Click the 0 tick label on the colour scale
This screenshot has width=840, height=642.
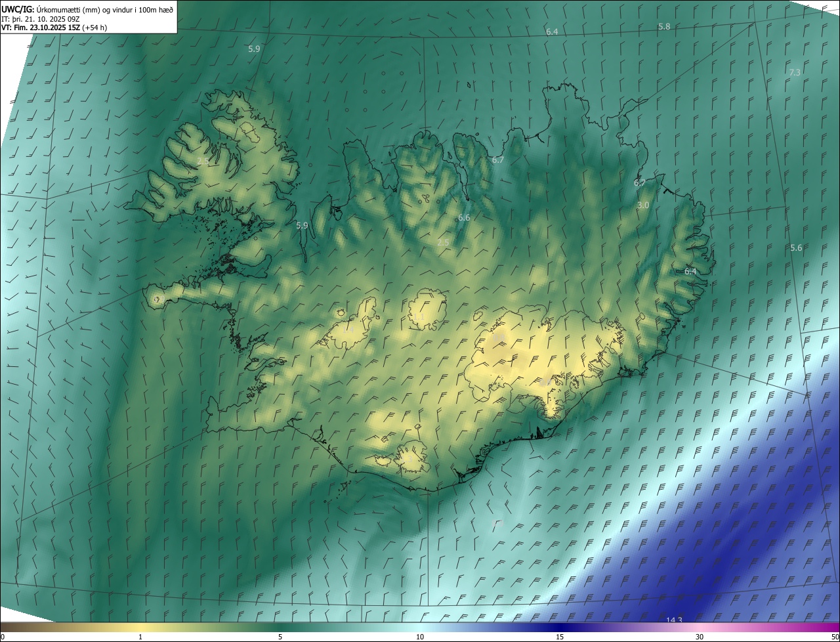(x=3, y=637)
